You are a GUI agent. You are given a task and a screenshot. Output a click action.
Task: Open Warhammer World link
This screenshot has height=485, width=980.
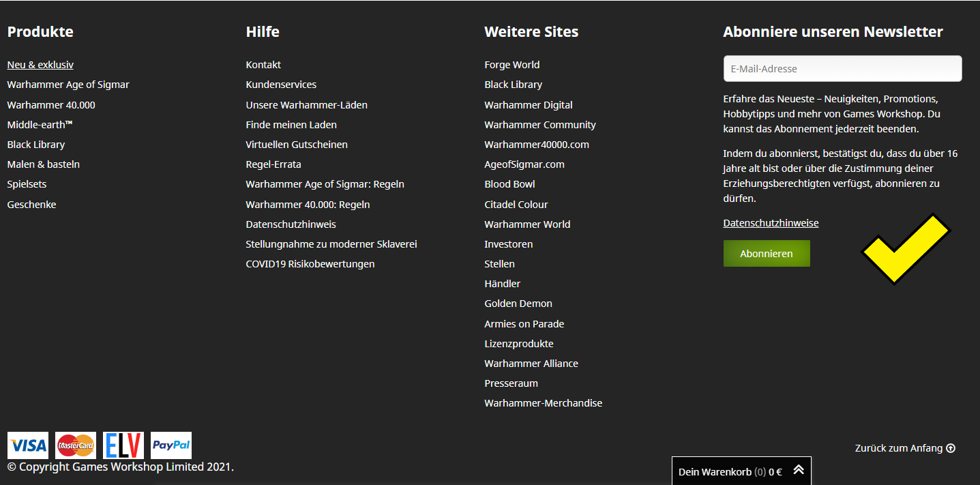tap(528, 224)
